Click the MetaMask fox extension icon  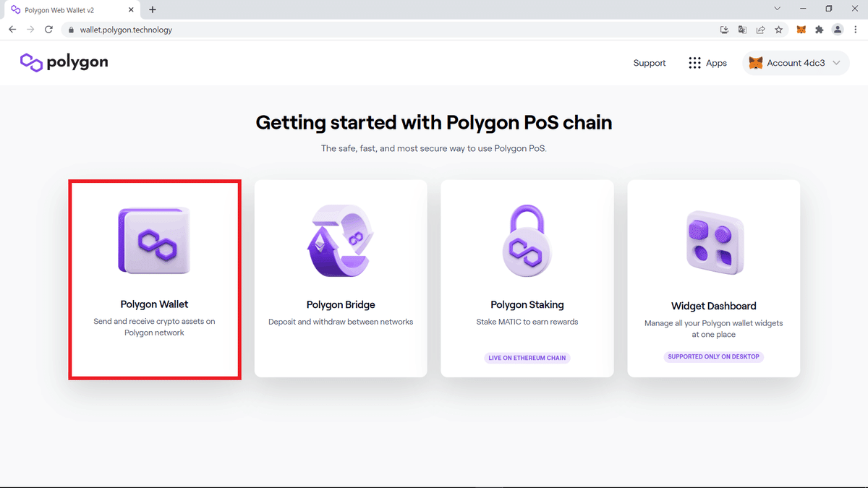(801, 30)
